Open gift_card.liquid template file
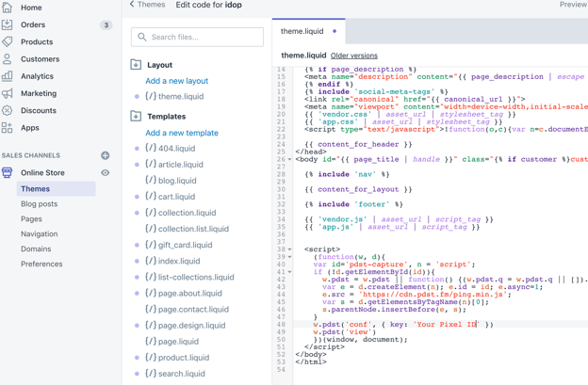The width and height of the screenshot is (588, 385). click(x=186, y=245)
